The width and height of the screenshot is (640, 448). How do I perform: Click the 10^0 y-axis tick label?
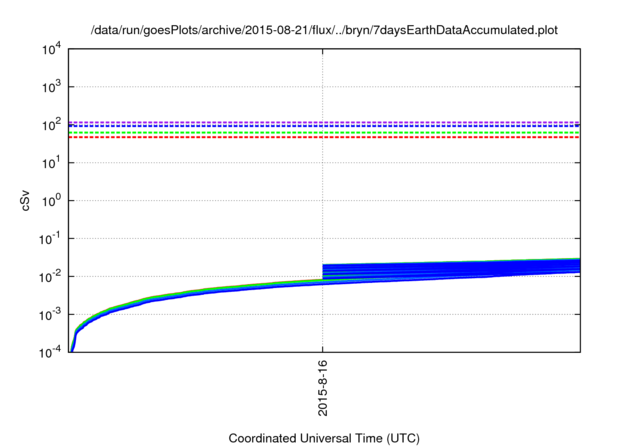click(x=51, y=201)
